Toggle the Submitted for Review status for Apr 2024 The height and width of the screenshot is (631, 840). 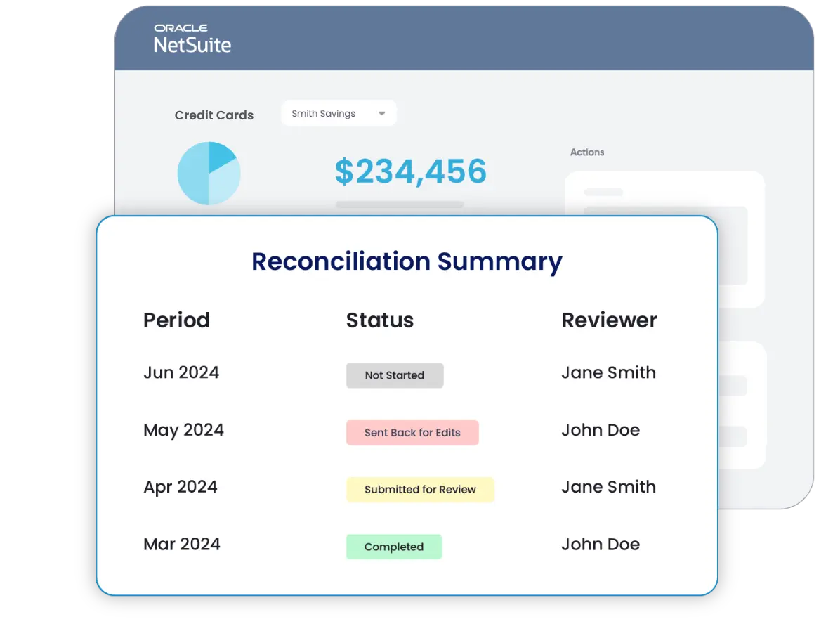pyautogui.click(x=419, y=490)
